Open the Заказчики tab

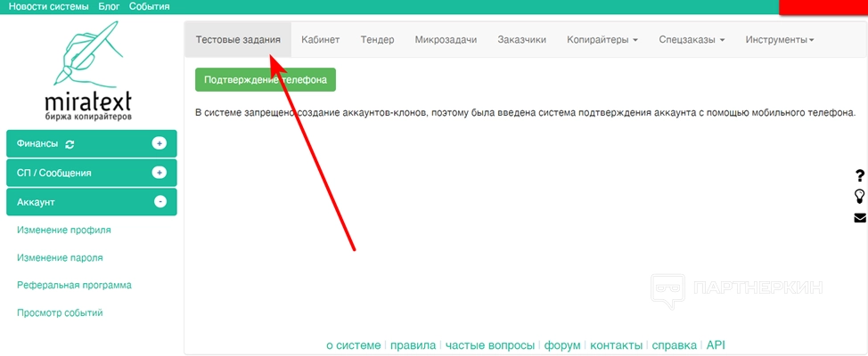(522, 40)
